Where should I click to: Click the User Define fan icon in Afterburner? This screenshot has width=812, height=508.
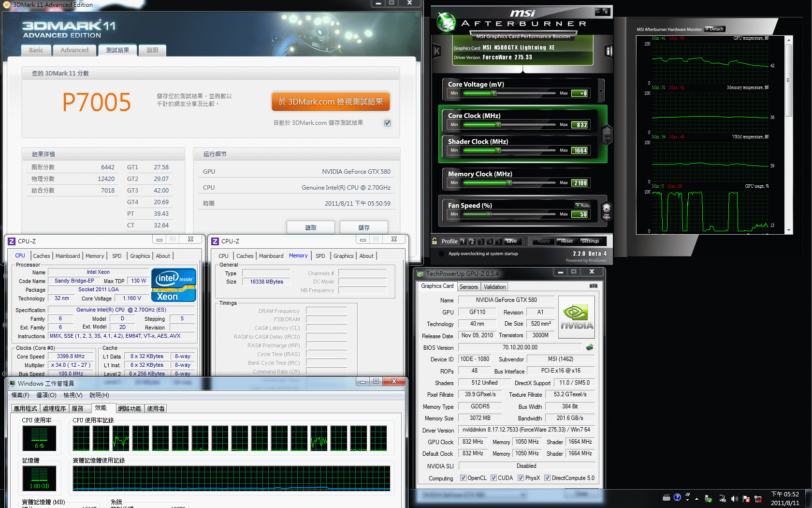pyautogui.click(x=606, y=211)
